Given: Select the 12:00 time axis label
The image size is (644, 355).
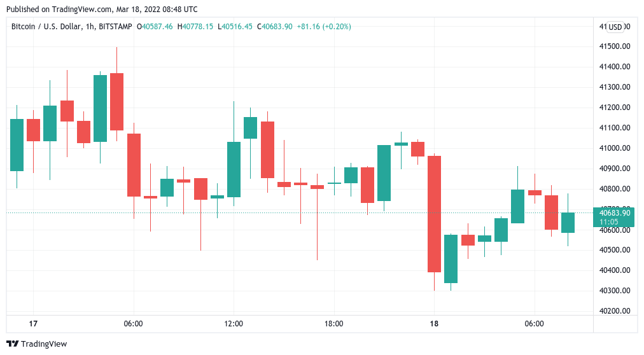Looking at the screenshot, I should [234, 324].
